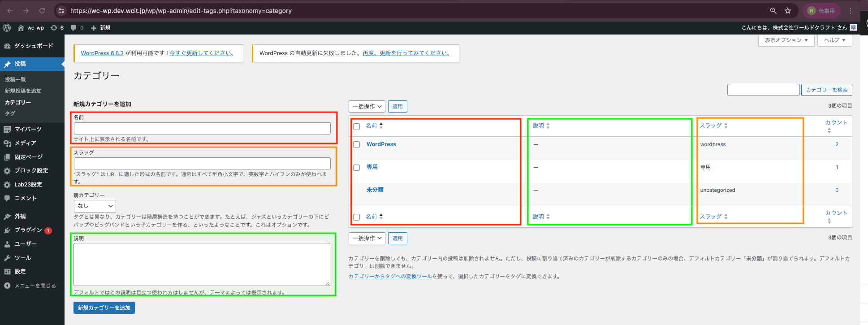Click the user avatar in admin bar
The image size is (868, 325).
click(853, 27)
